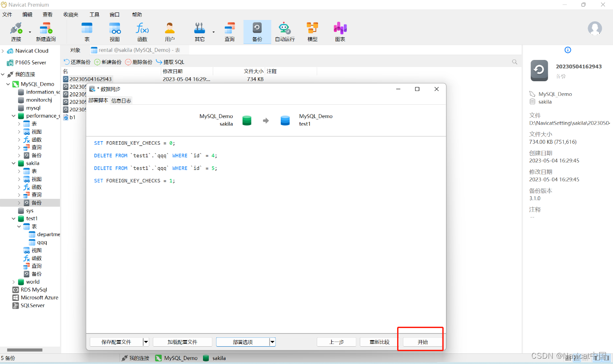Select the SQLServer connection icon

pos(16,306)
